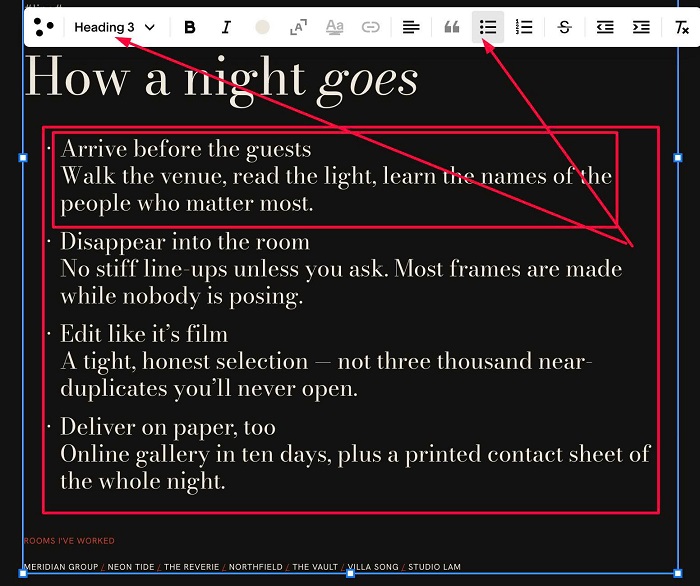
Task: Open the Heading 3 text style dropdown
Action: [115, 27]
